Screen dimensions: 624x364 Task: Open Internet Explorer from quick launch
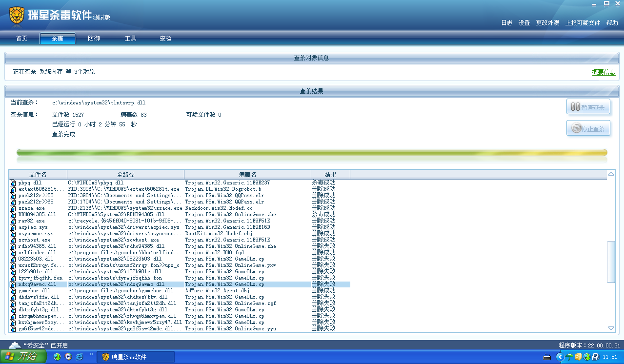[80, 357]
